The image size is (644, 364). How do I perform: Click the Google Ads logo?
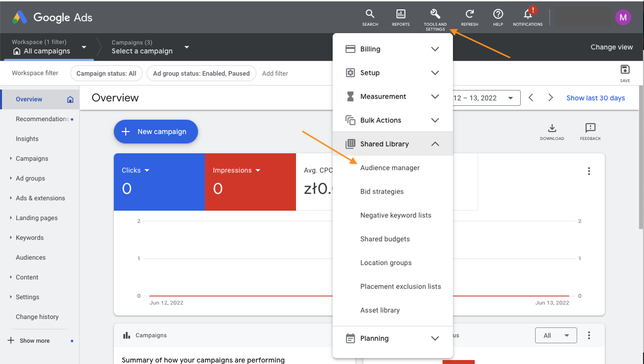(52, 17)
